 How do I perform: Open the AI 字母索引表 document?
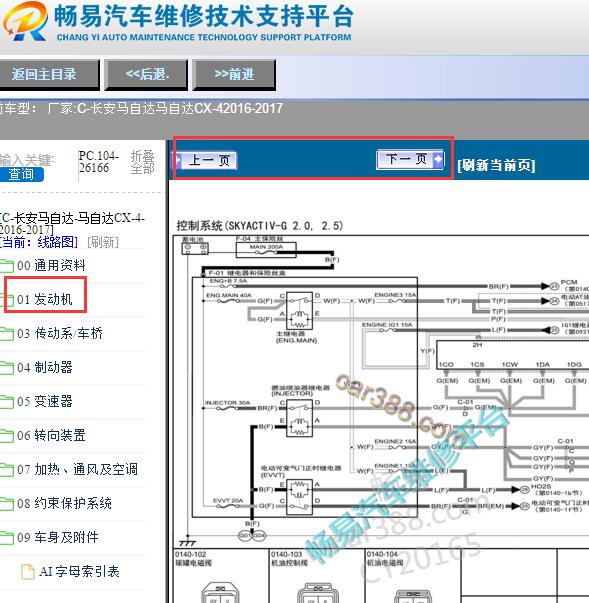[79, 571]
